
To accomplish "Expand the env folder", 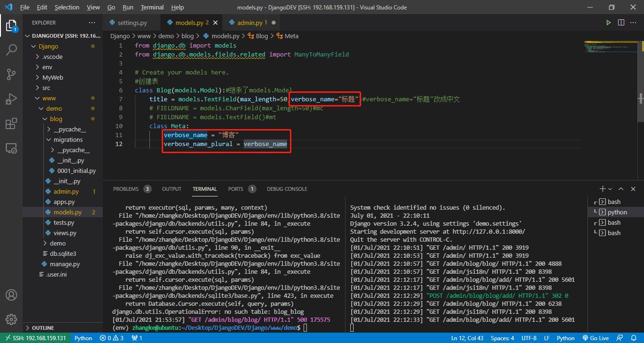I will click(63, 67).
